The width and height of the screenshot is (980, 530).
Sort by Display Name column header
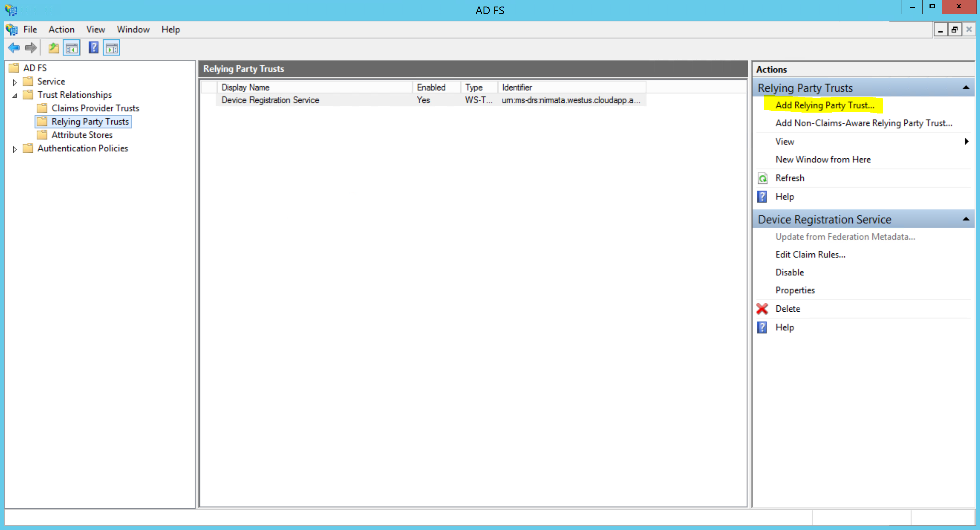coord(314,87)
